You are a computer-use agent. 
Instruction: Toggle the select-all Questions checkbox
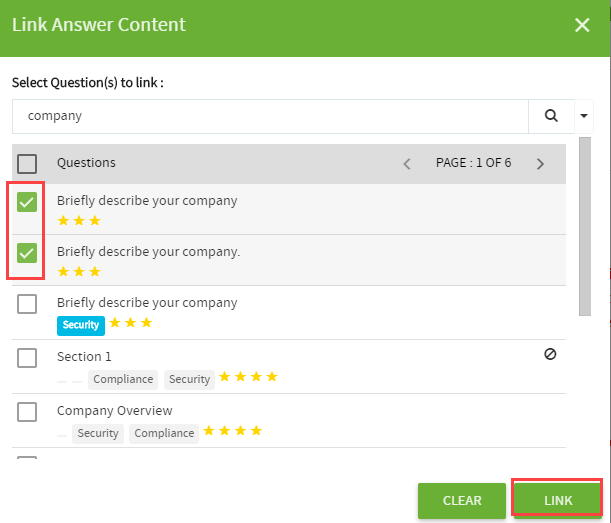coord(27,164)
